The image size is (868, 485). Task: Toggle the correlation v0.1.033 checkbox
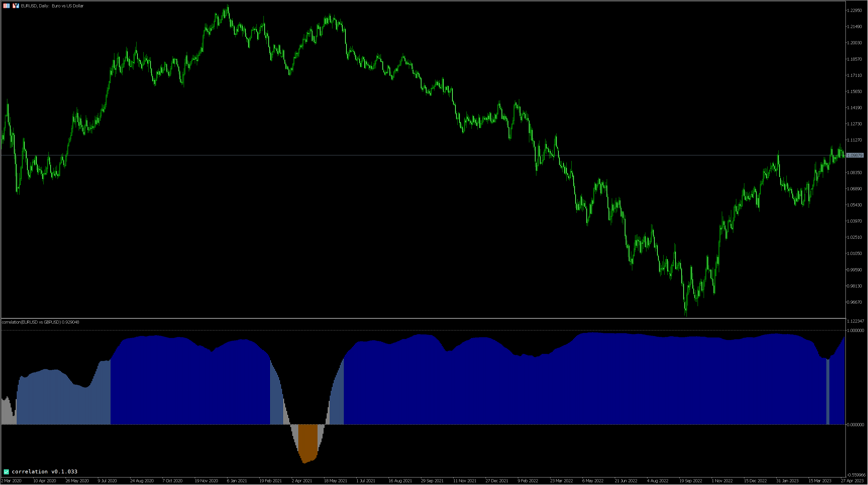[6, 472]
